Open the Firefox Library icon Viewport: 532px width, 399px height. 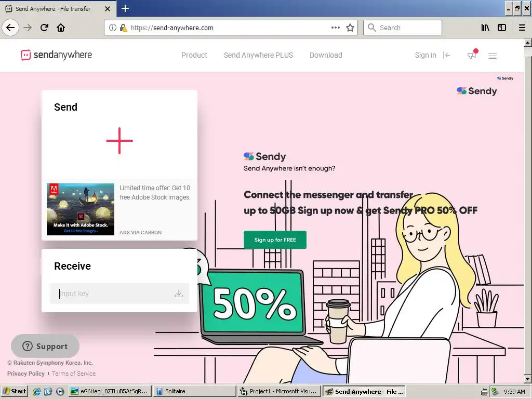pyautogui.click(x=485, y=28)
